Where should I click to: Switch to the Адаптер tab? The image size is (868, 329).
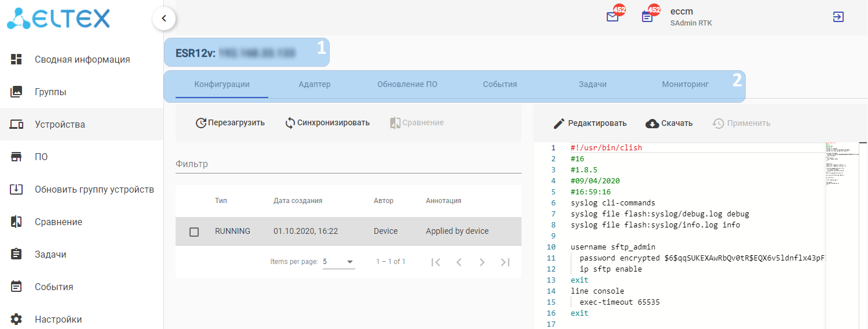click(314, 84)
